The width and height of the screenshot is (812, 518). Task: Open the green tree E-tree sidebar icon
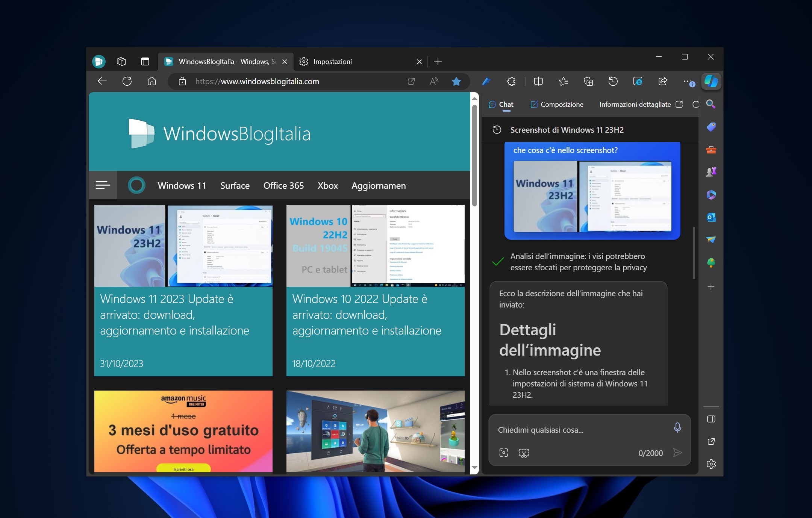click(x=711, y=262)
